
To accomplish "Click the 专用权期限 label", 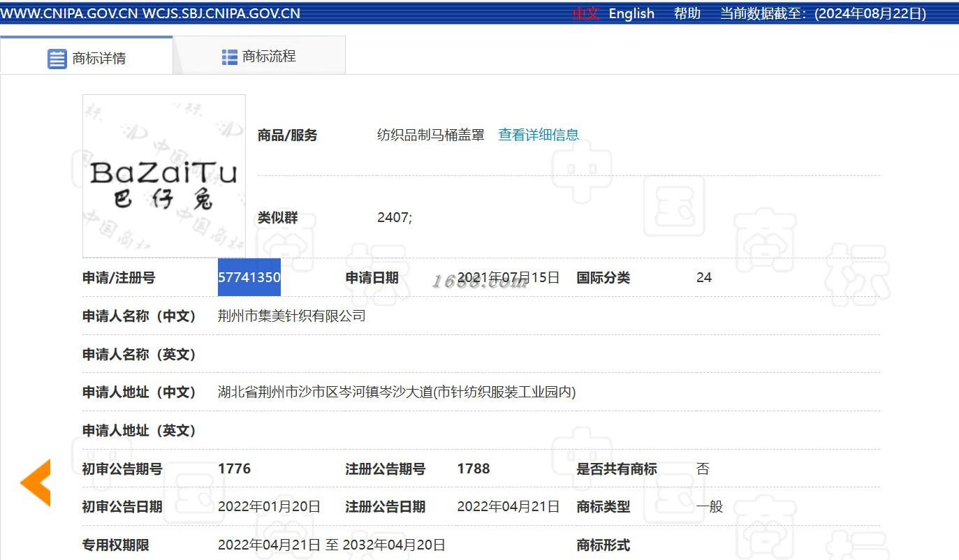I will 115,545.
